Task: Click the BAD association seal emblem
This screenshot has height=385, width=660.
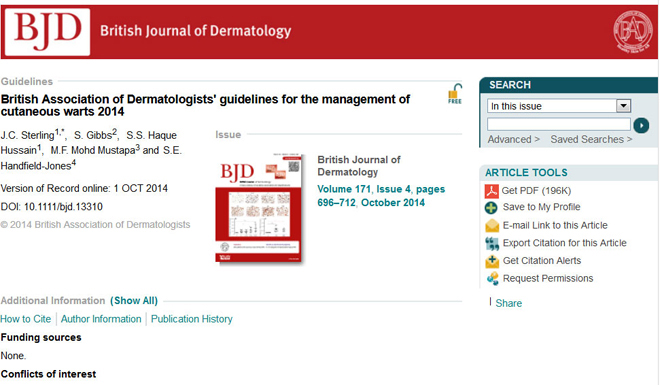Action: (633, 32)
